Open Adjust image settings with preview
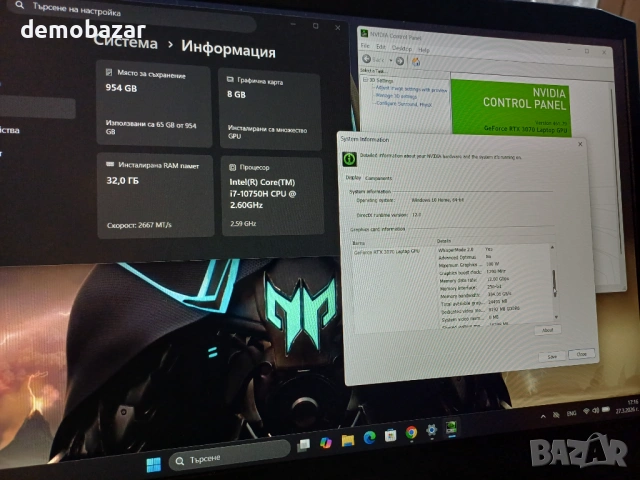This screenshot has height=480, width=640. (x=411, y=89)
